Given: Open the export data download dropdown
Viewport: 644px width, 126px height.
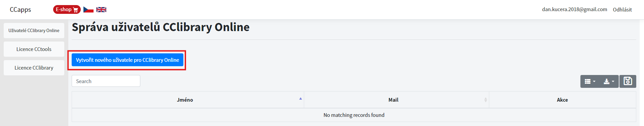Looking at the screenshot, I should (x=609, y=81).
